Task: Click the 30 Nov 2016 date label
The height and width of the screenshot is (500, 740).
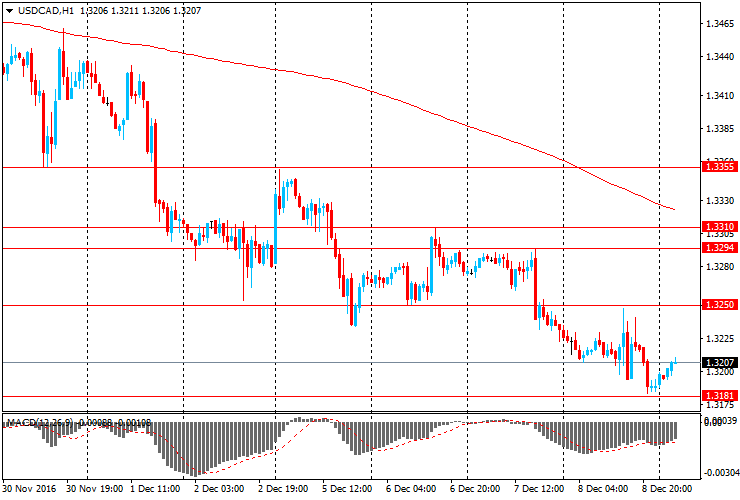Action: click(29, 489)
